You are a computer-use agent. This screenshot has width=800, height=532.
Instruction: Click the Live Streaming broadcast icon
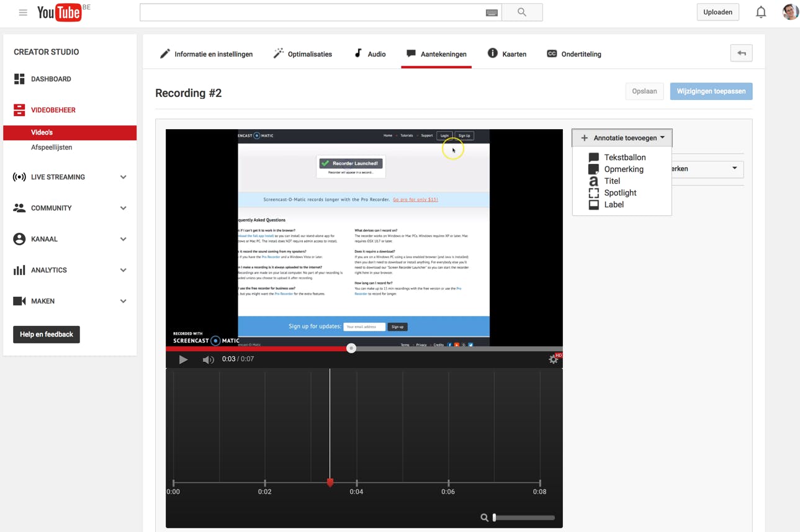tap(19, 177)
